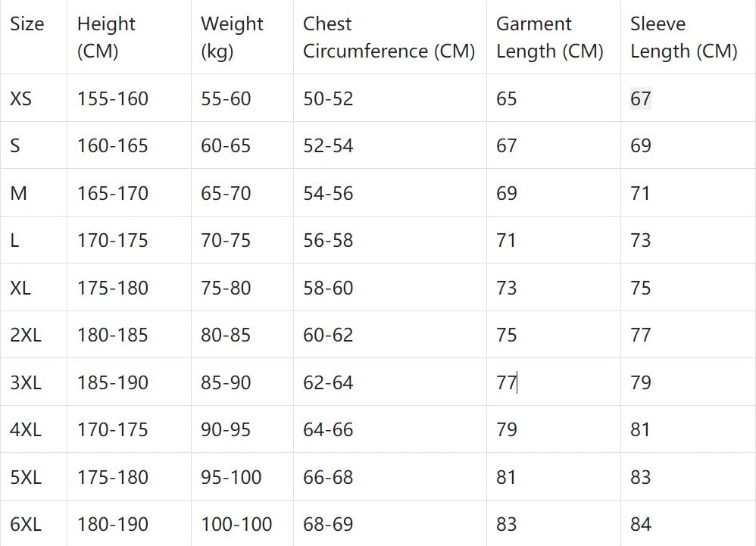756x546 pixels.
Task: Select chest circumference cell 66-68
Action: (x=328, y=477)
